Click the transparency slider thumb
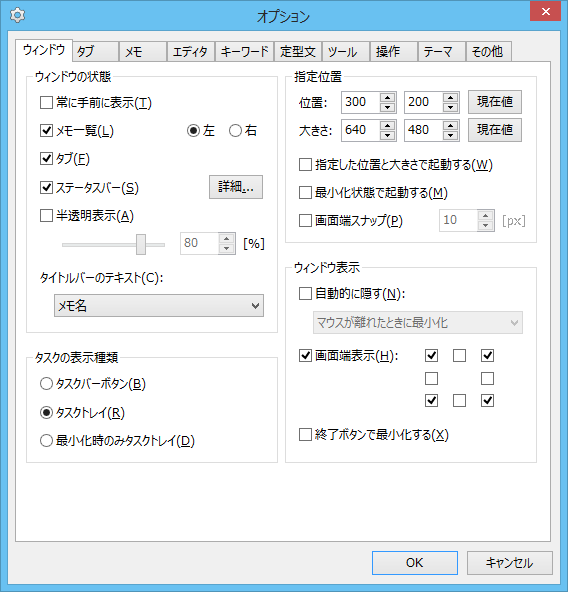The width and height of the screenshot is (568, 592). (141, 244)
